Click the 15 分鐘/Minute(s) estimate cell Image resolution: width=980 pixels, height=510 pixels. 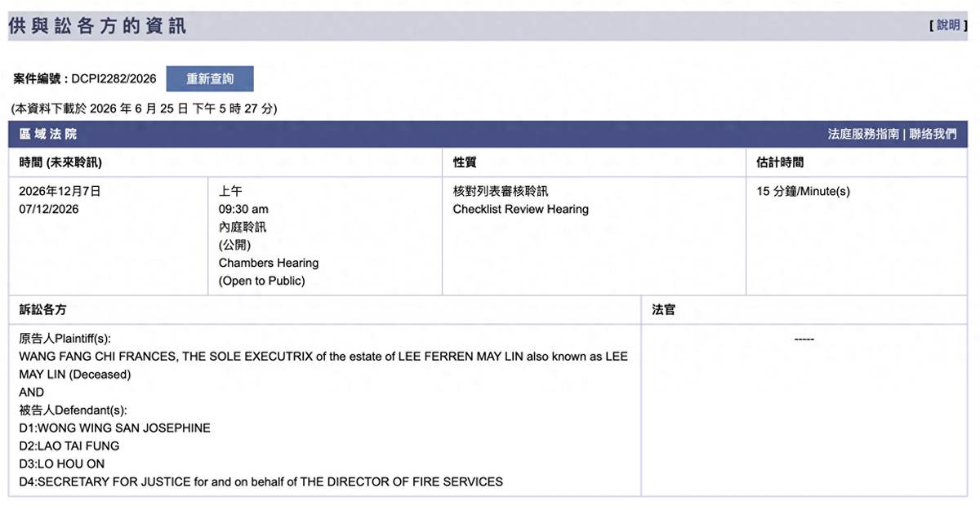[804, 191]
